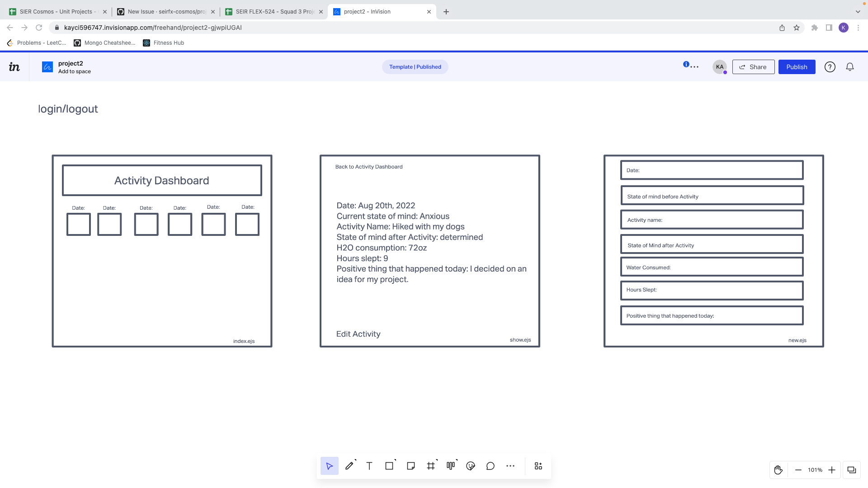Image resolution: width=868 pixels, height=488 pixels.
Task: Open notifications with the bell icon
Action: [x=849, y=66]
